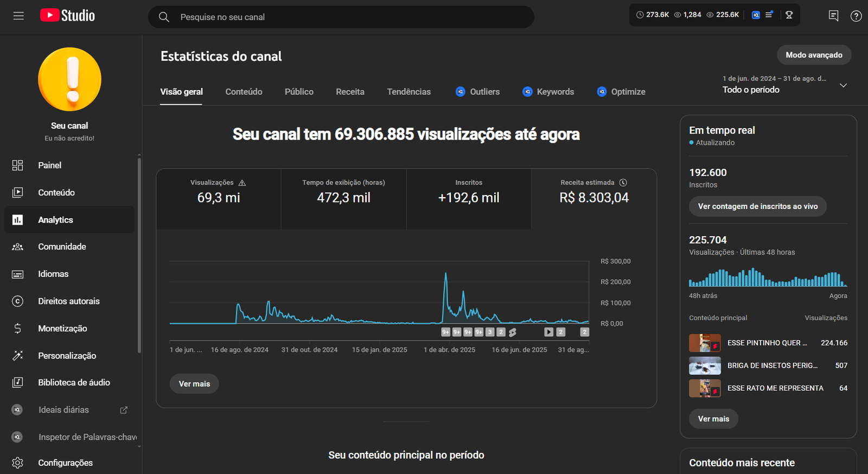Screen dimensions: 868x474
Task: Open Configurações in the sidebar
Action: coord(69,463)
